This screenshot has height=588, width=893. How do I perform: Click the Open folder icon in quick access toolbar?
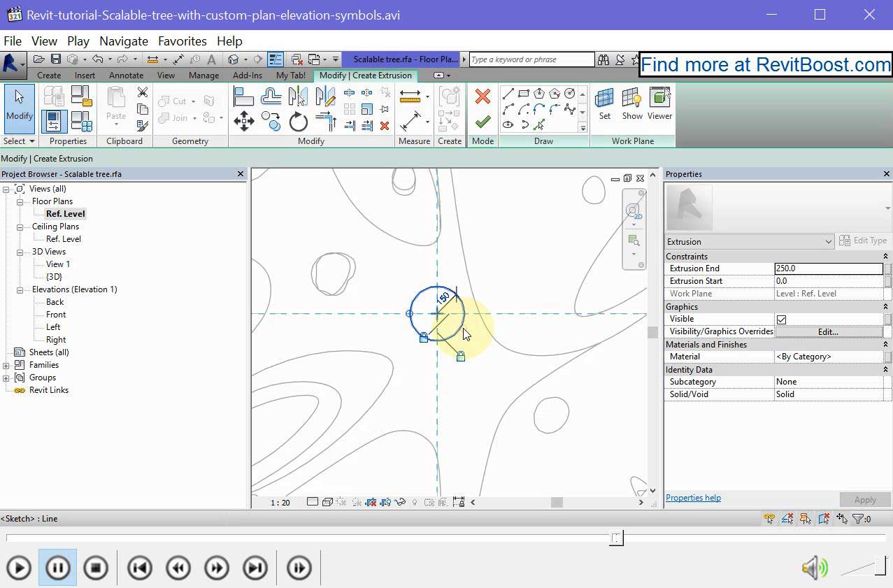pos(39,59)
